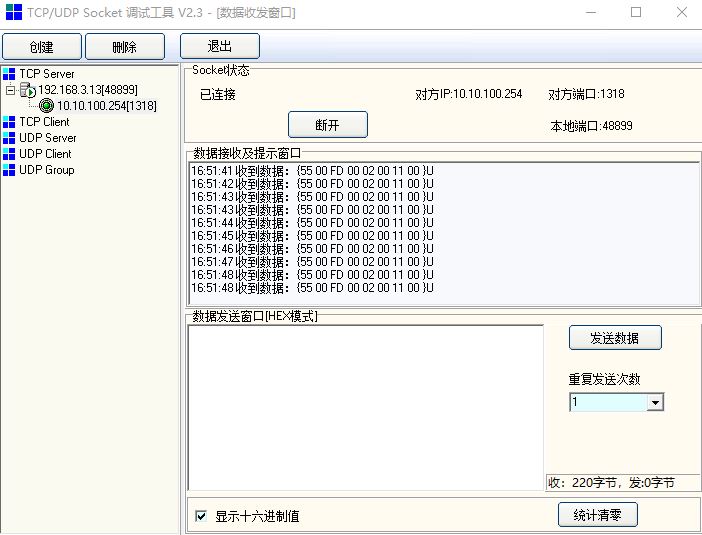Click the server listening icon beside 192.168.3.13
This screenshot has height=535, width=702.
point(28,90)
